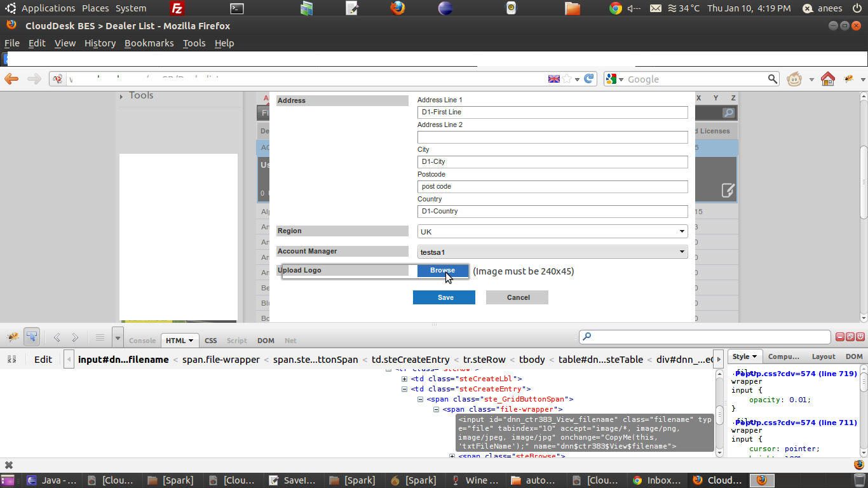The height and width of the screenshot is (488, 868).
Task: Click the power/session icon in top panel
Action: pos(857,8)
